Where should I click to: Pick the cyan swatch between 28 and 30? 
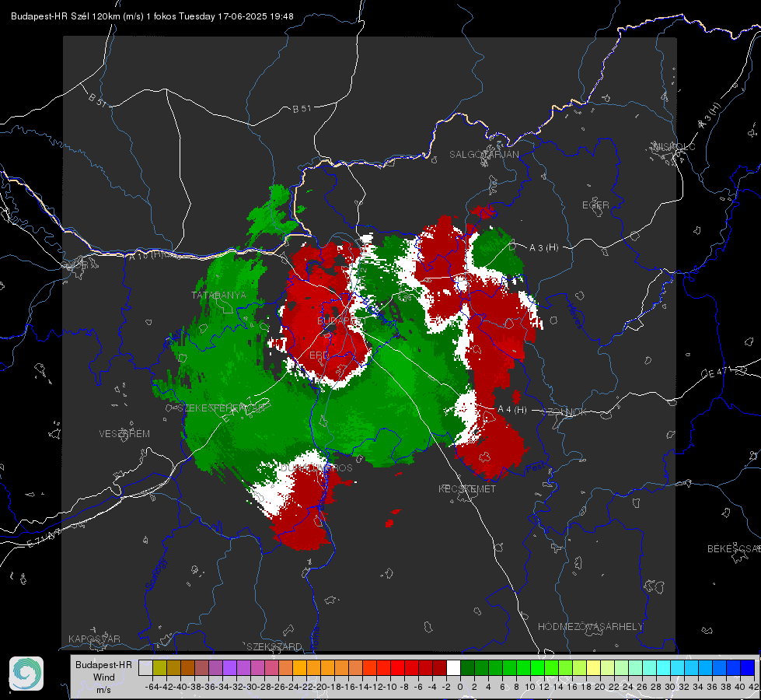[664, 667]
